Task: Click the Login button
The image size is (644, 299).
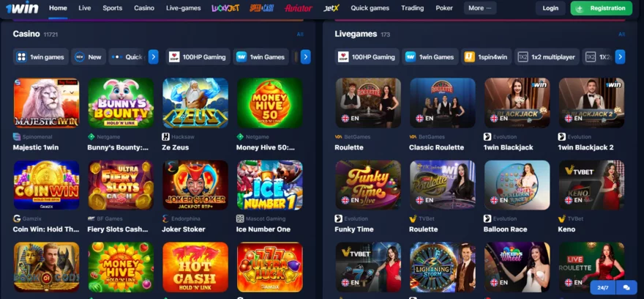Action: point(550,8)
